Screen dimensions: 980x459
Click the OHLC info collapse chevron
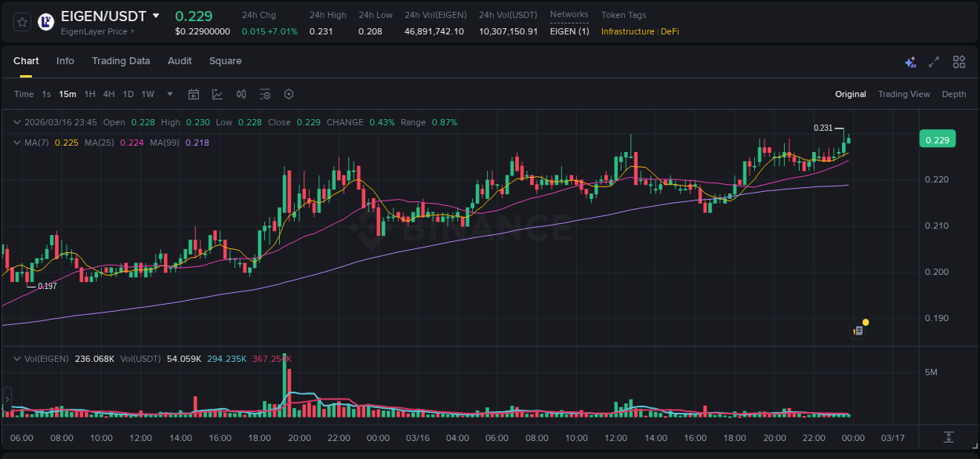(16, 122)
